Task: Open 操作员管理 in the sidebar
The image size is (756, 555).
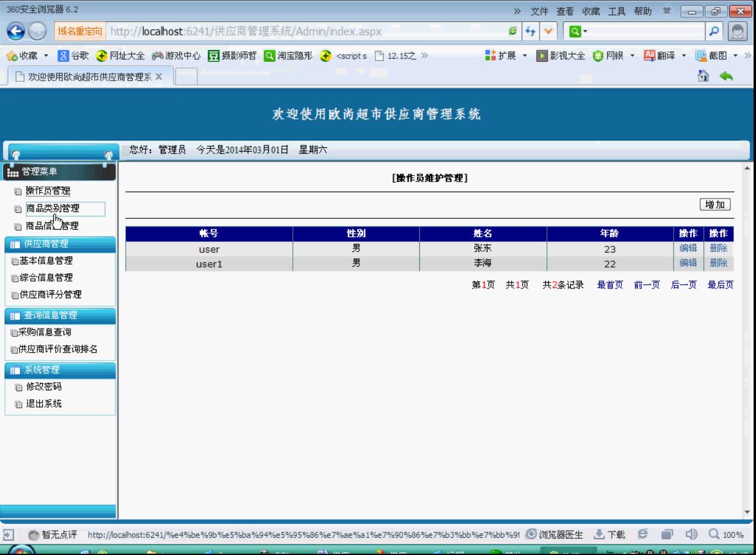Action: (48, 192)
